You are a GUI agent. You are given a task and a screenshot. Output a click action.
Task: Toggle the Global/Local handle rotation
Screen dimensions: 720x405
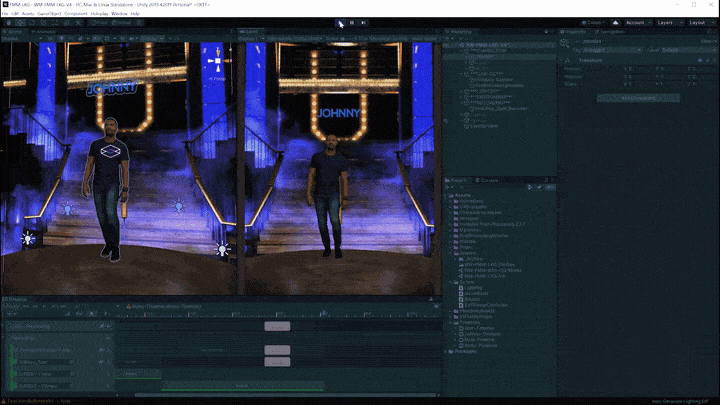(x=121, y=22)
